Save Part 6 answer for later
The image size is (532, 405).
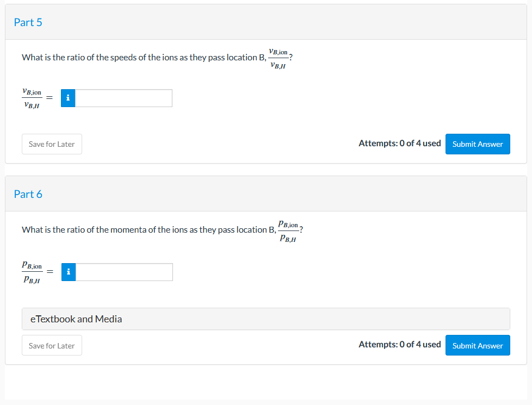click(52, 345)
